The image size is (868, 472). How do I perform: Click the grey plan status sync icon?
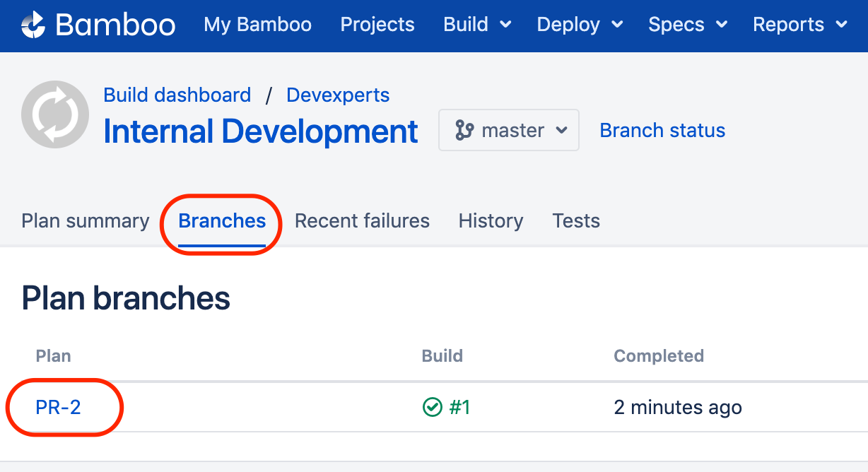pyautogui.click(x=55, y=114)
